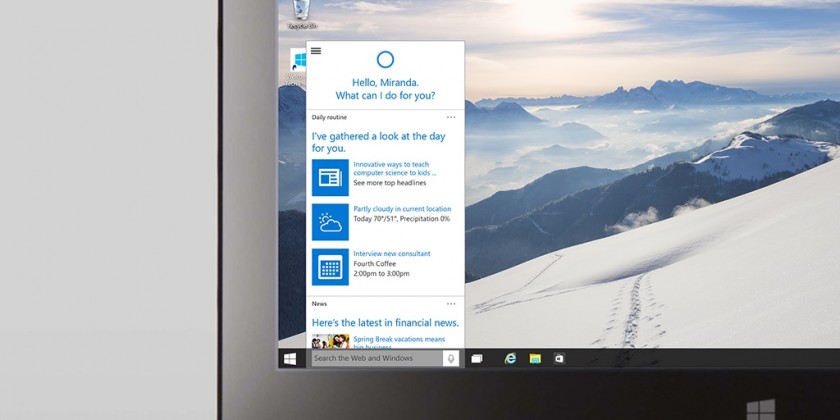Open 'Partly cloudy in current location' link
This screenshot has height=420, width=840.
(x=402, y=209)
